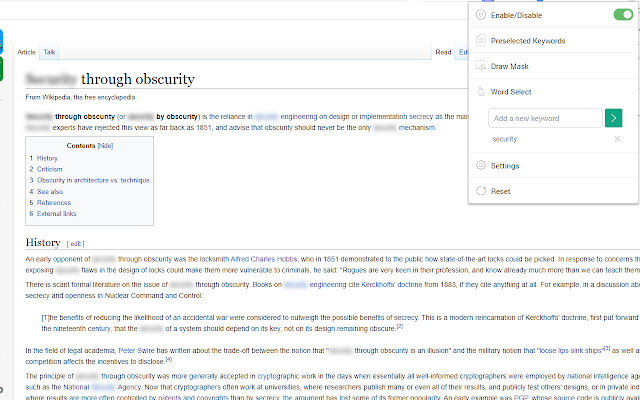Screen dimensions: 640x400
Task: Open the secrecy link in intro
Action: pyautogui.click(x=421, y=116)
